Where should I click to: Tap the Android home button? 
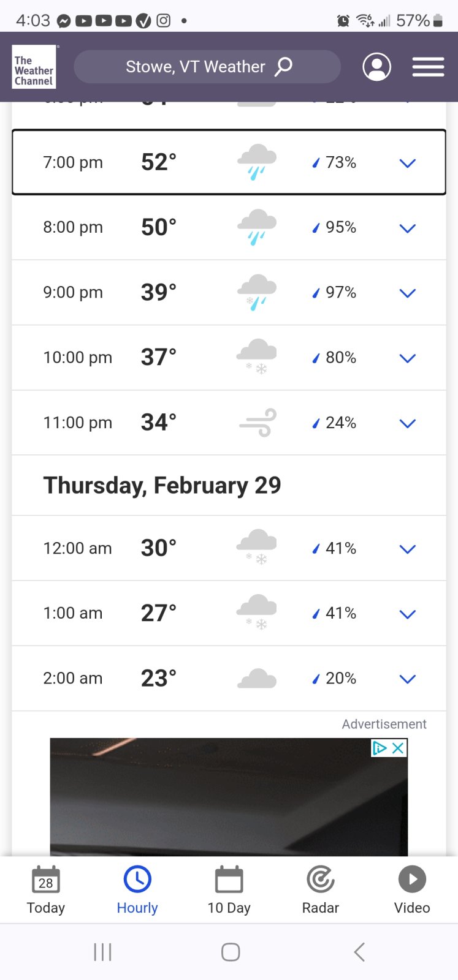[x=230, y=952]
